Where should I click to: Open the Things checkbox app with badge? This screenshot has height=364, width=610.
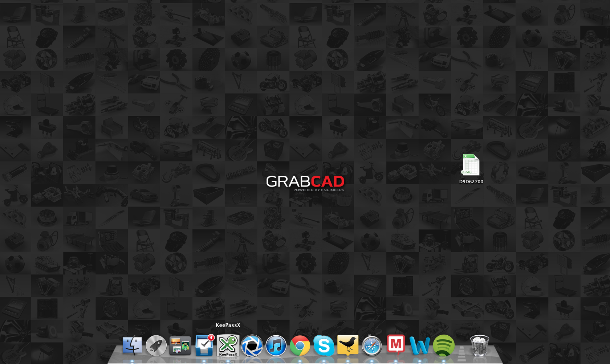204,345
